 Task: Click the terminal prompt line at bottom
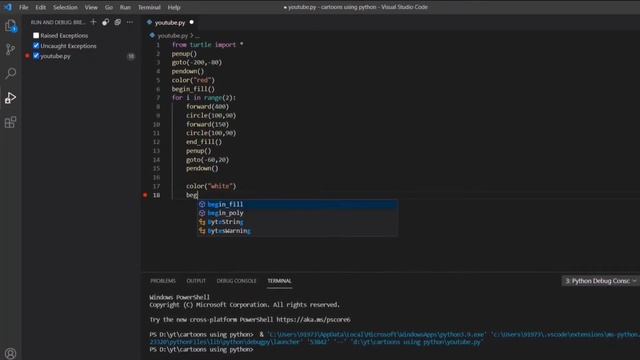point(201,349)
